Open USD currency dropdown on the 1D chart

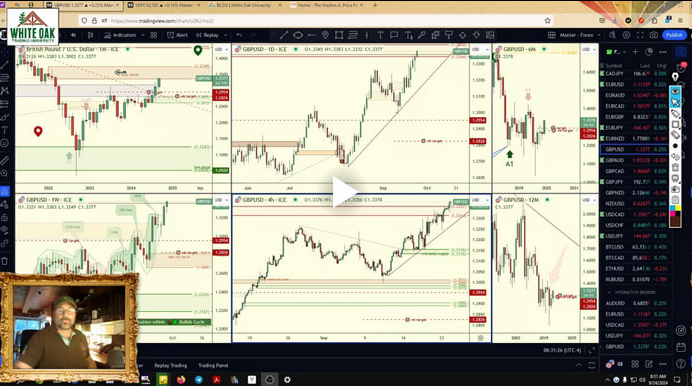480,49
